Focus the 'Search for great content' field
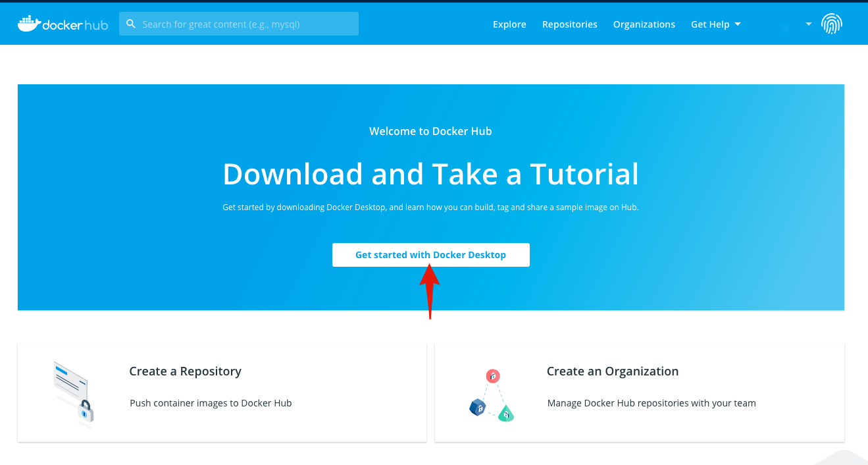Screen dimensions: 868x465 pos(239,24)
